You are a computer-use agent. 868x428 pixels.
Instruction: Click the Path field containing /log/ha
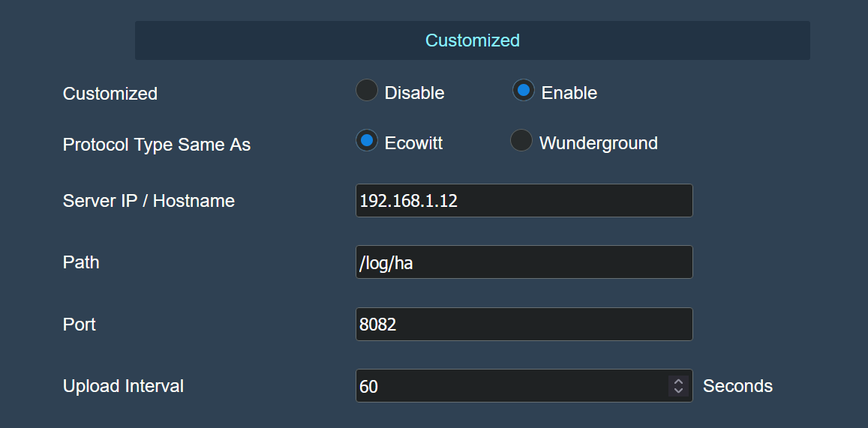click(524, 262)
